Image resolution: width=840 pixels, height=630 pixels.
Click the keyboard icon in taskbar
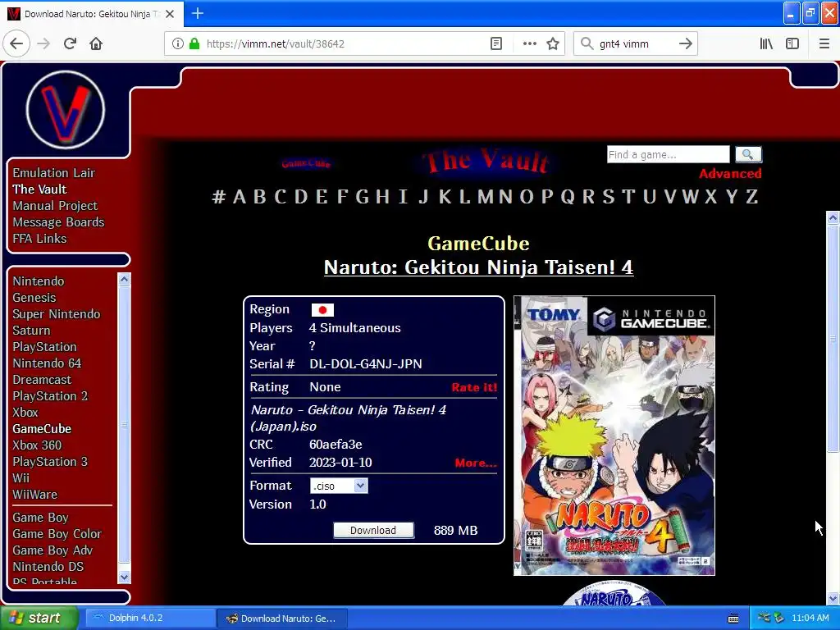[x=733, y=619]
